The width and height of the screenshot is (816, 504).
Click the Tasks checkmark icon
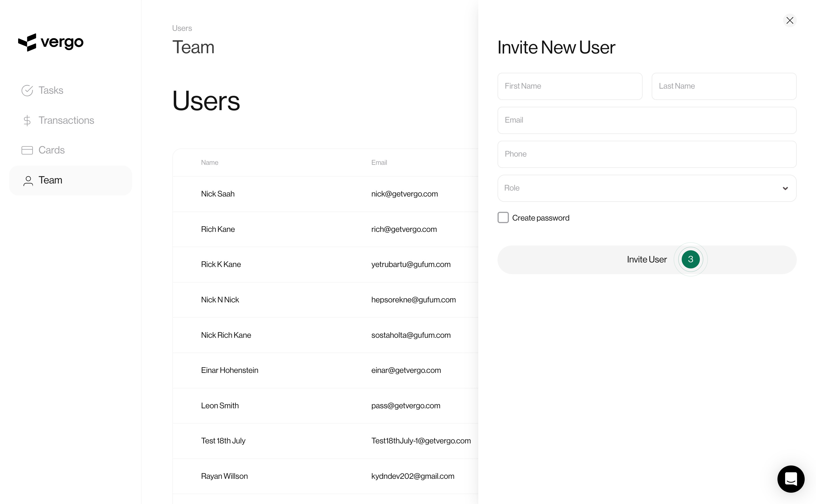tap(27, 90)
